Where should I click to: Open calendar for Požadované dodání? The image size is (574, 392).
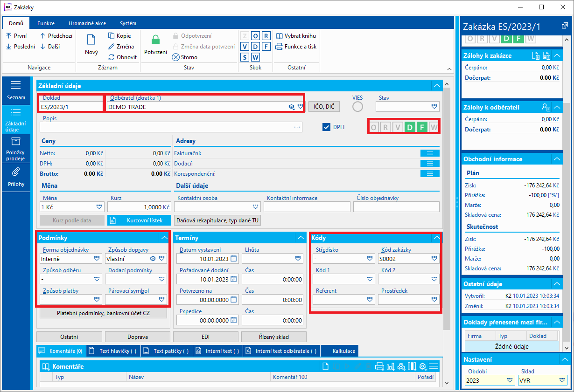click(234, 279)
